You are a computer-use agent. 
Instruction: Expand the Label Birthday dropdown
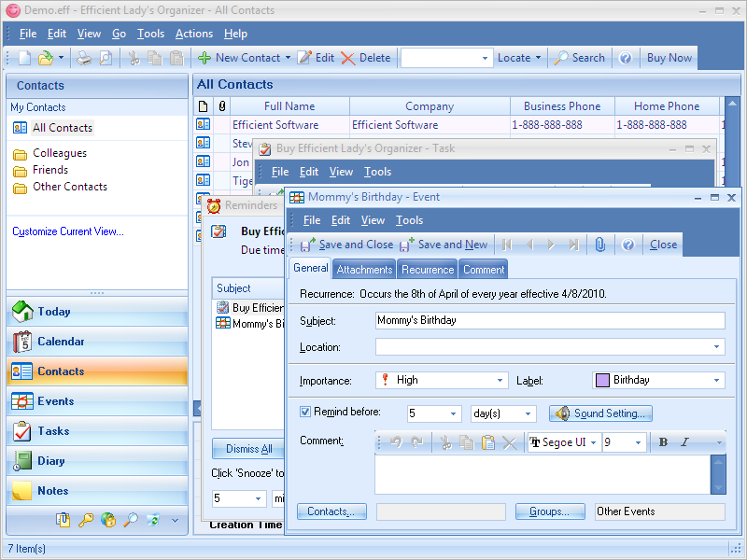(658, 380)
